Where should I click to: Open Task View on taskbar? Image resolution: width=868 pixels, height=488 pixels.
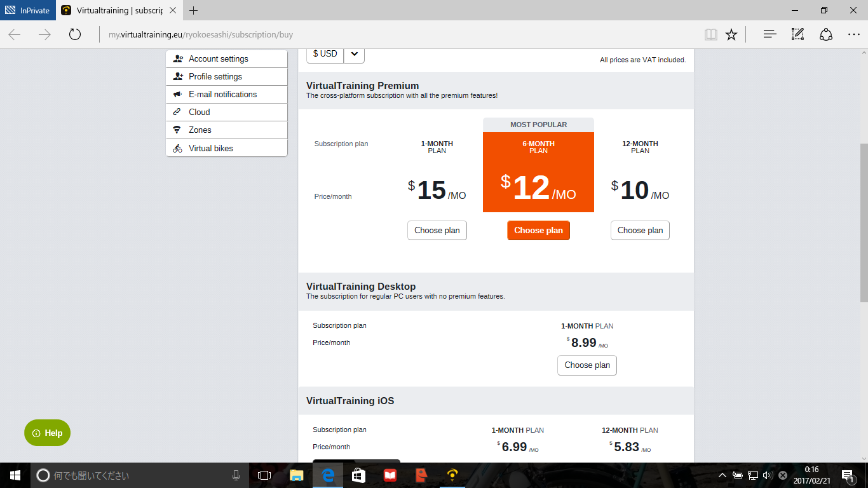264,475
